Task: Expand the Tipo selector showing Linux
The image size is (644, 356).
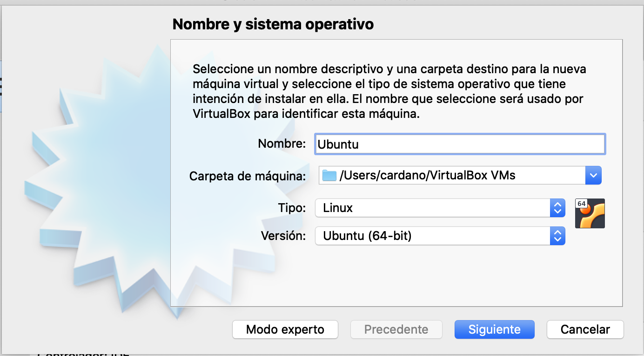Action: 440,208
